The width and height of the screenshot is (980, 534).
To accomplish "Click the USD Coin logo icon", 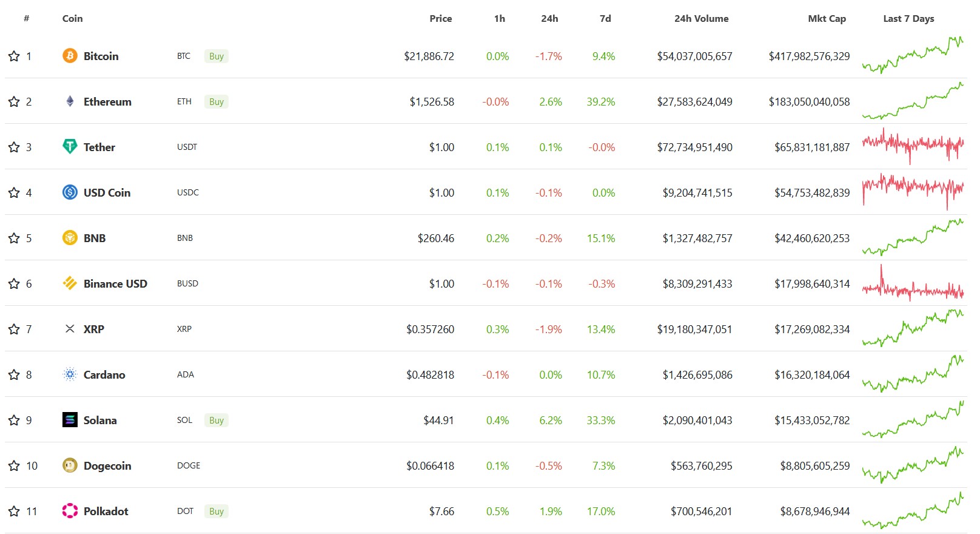I will coord(70,192).
